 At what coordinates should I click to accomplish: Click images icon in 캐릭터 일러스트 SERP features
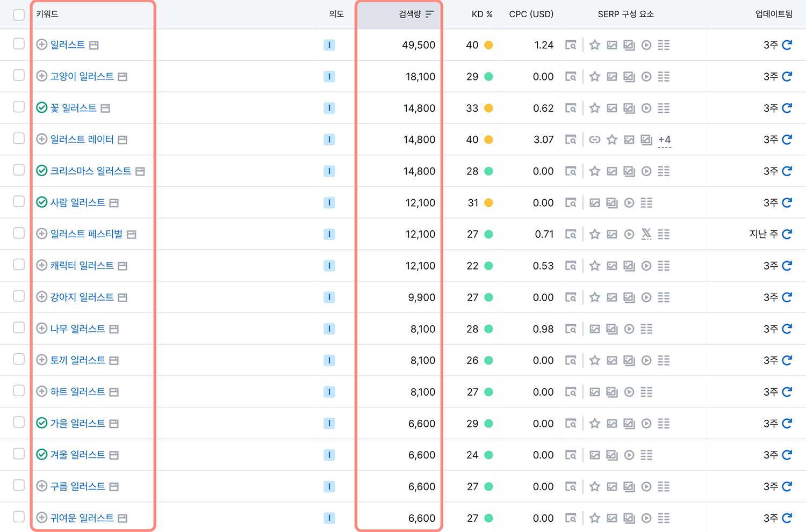(629, 266)
